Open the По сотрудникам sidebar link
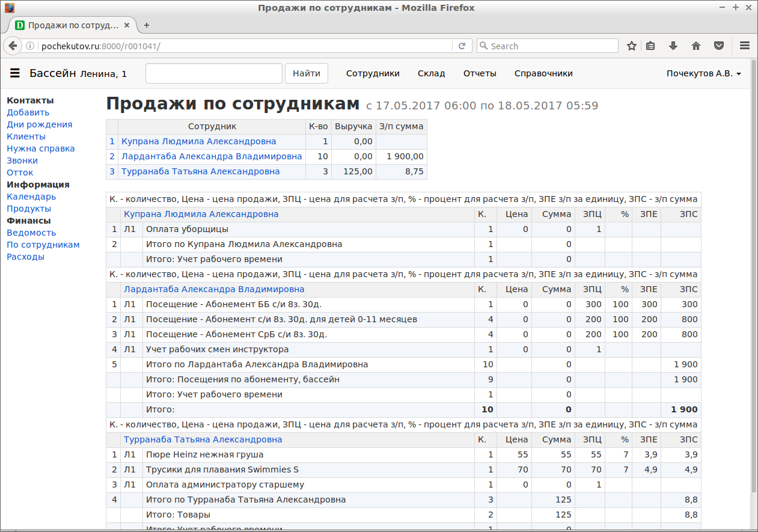 pyautogui.click(x=43, y=245)
